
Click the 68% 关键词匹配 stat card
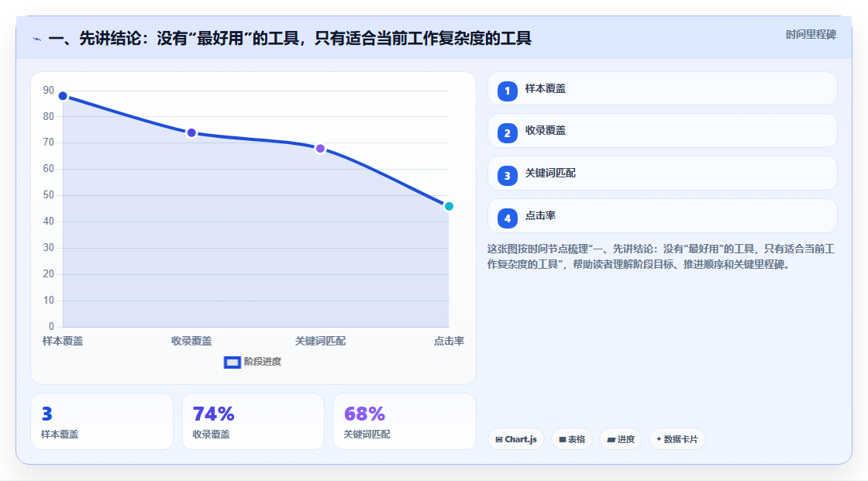point(404,421)
